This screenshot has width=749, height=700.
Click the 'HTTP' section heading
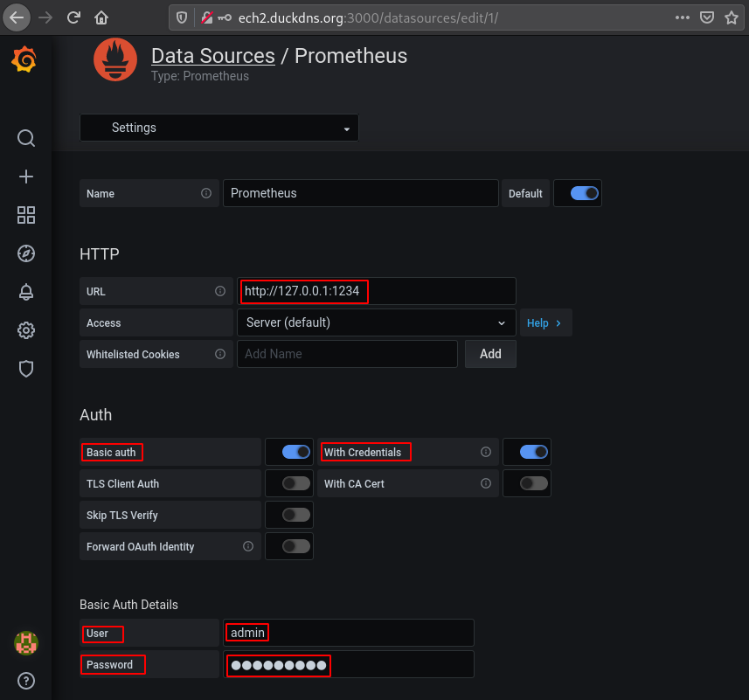(100, 254)
